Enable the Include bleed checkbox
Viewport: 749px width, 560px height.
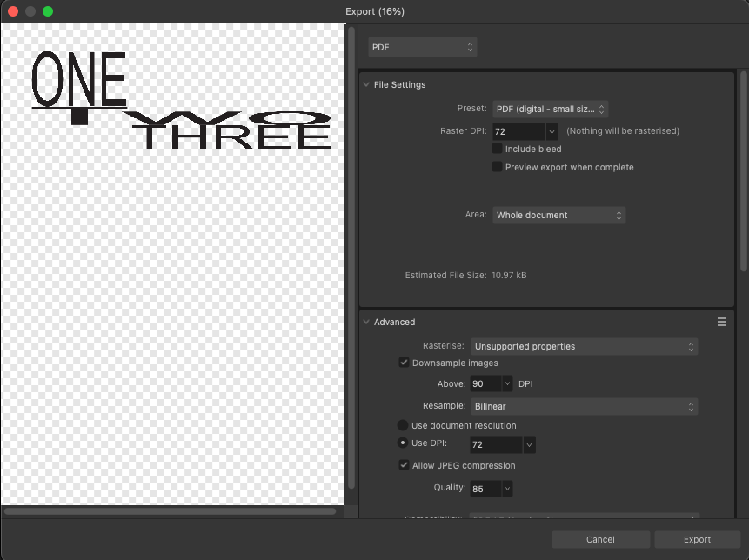click(x=498, y=150)
